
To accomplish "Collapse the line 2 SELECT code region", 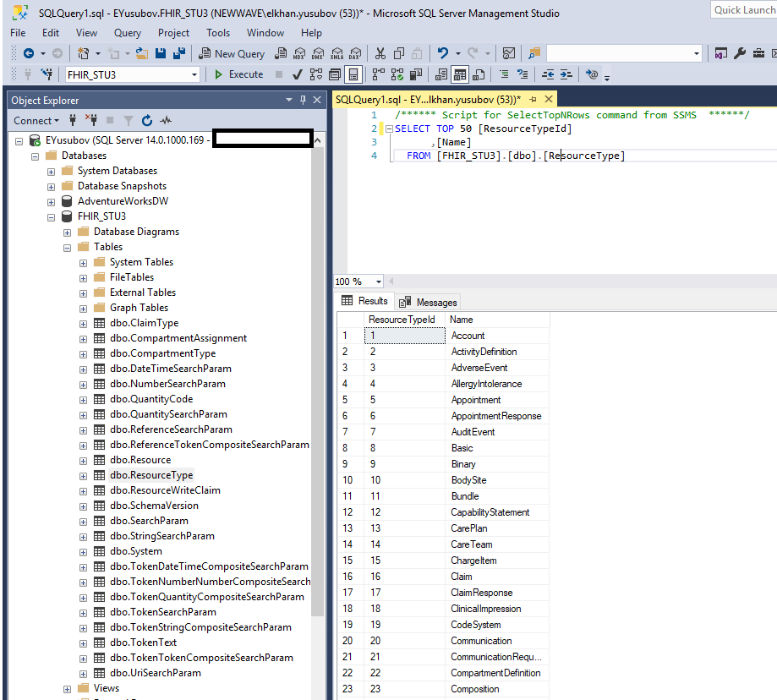I will [389, 129].
